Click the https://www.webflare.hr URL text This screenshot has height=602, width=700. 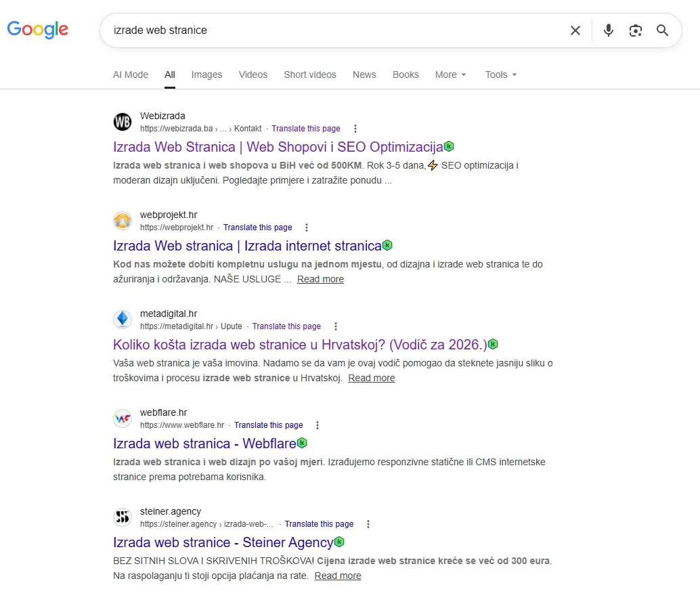click(182, 425)
